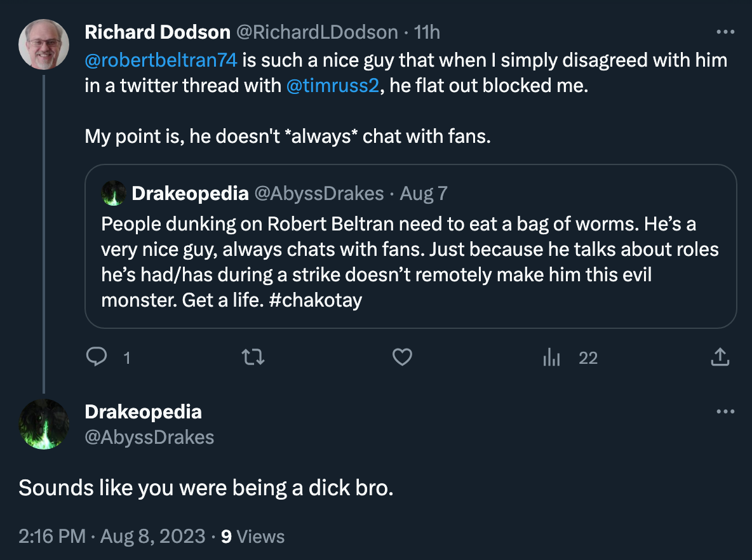Like Richard Dodson's tweet with heart icon
The width and height of the screenshot is (752, 560).
coord(402,357)
